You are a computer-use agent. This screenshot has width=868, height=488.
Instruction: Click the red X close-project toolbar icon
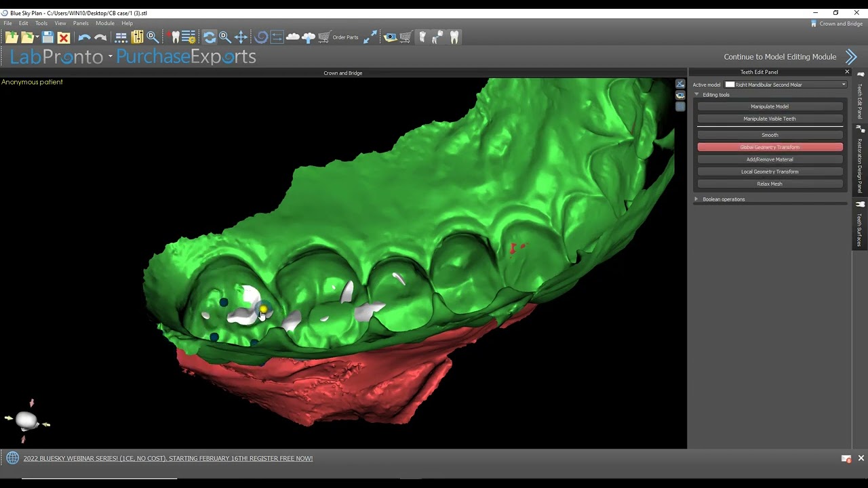click(x=64, y=37)
